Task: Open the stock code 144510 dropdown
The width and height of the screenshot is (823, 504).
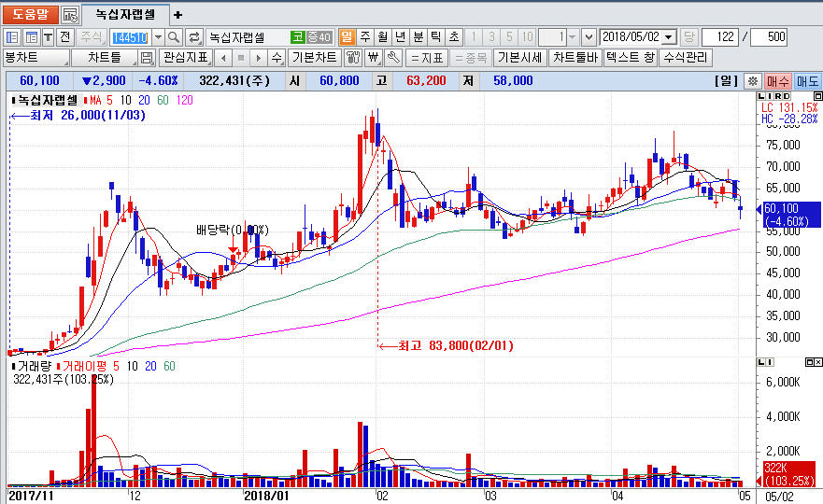Action: [x=157, y=37]
